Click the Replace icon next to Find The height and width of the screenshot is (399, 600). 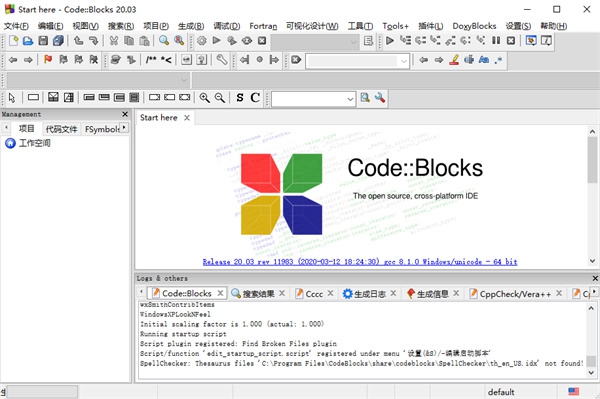[179, 41]
